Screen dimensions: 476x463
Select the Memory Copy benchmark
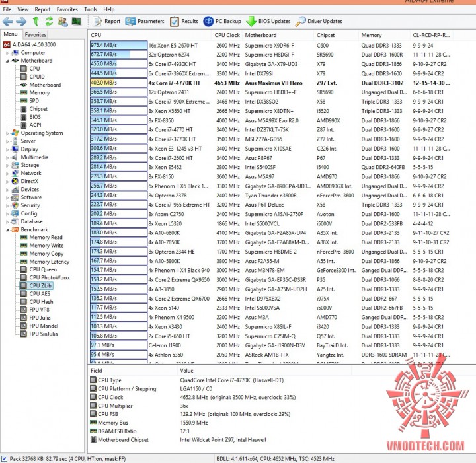point(42,254)
